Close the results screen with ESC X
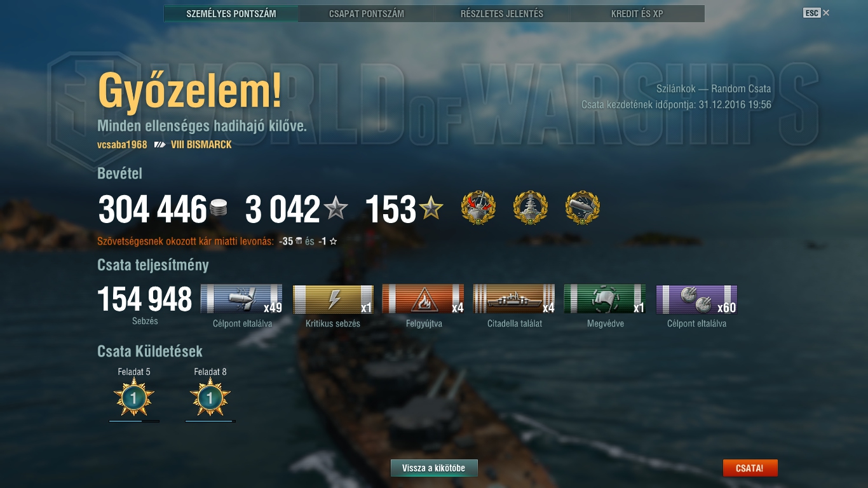 (817, 13)
